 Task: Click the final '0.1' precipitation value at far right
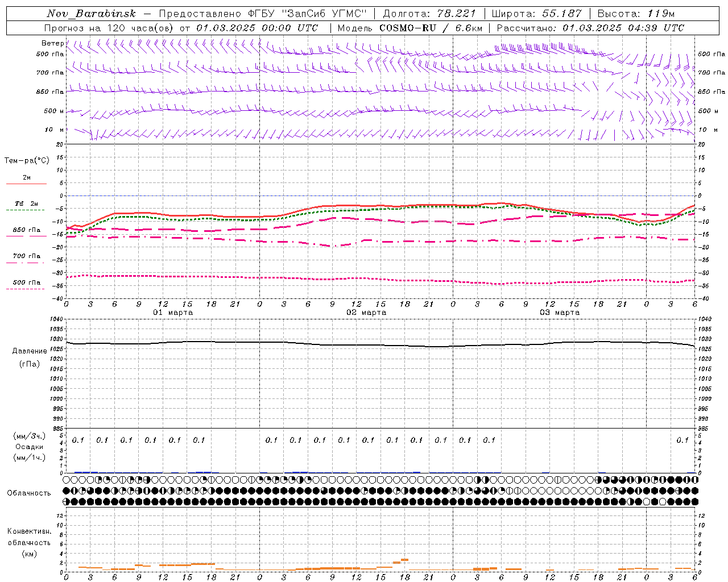(682, 440)
